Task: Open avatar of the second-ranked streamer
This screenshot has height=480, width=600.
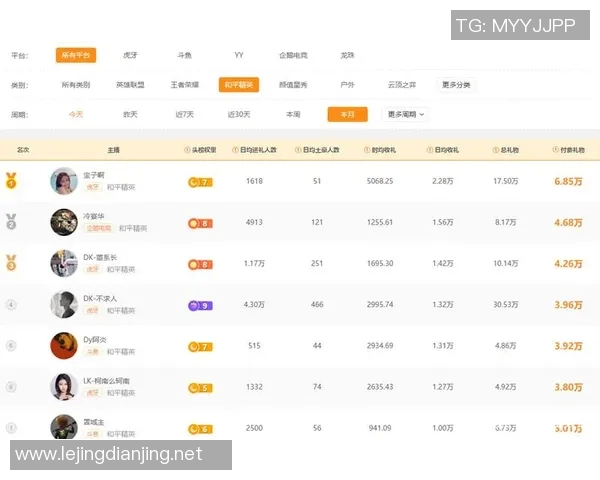Action: coord(64,222)
